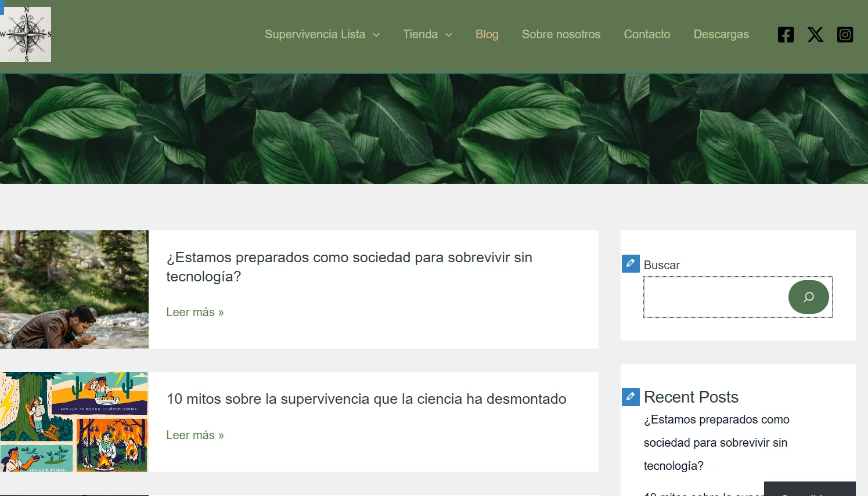
Task: Open the X (Twitter) social icon
Action: pyautogui.click(x=815, y=34)
